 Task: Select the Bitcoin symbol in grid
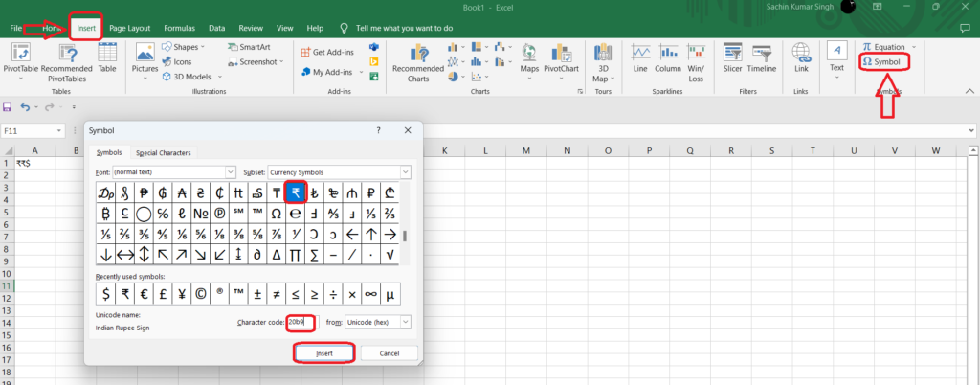[x=106, y=214]
